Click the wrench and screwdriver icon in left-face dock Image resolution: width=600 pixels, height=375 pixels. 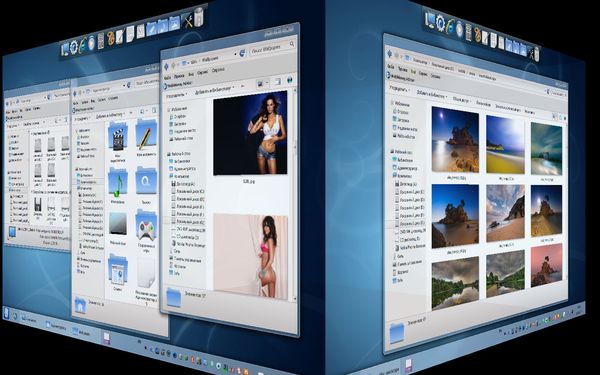(x=188, y=21)
